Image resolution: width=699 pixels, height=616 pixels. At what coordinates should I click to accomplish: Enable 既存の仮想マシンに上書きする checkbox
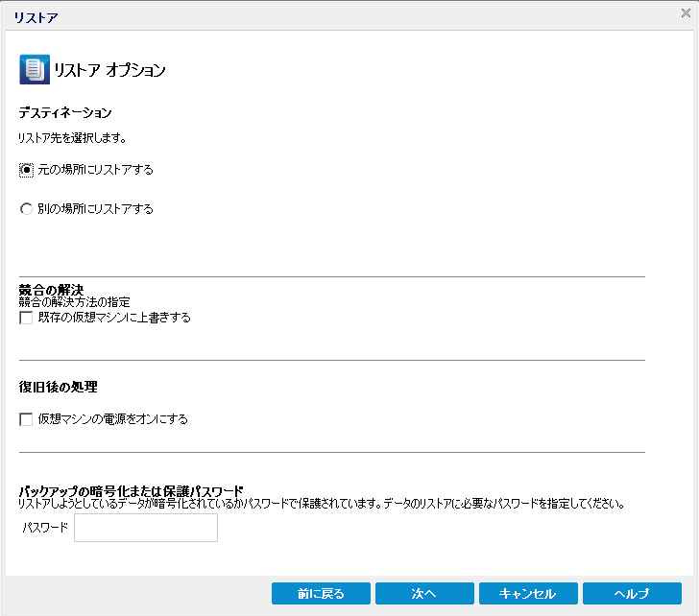(x=26, y=318)
